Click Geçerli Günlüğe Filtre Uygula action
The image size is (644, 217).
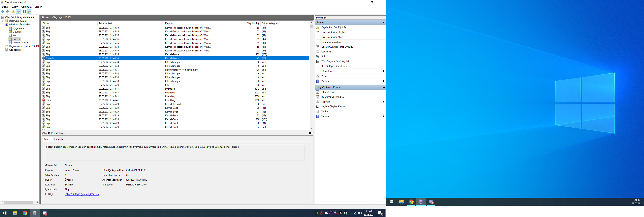click(337, 47)
